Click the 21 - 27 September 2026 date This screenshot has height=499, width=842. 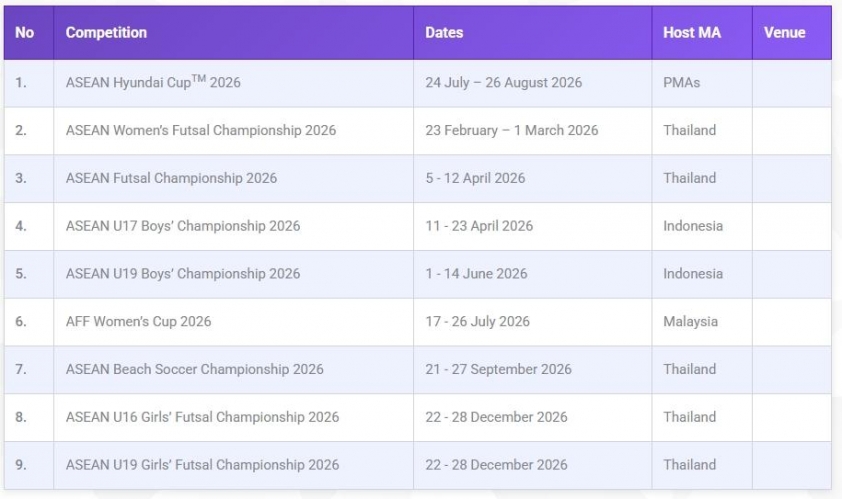[498, 369]
